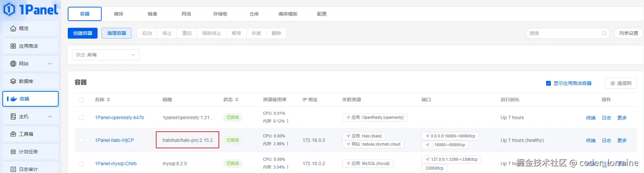The height and width of the screenshot is (173, 644).
Task: Click the 暂停 button
Action: 236,33
